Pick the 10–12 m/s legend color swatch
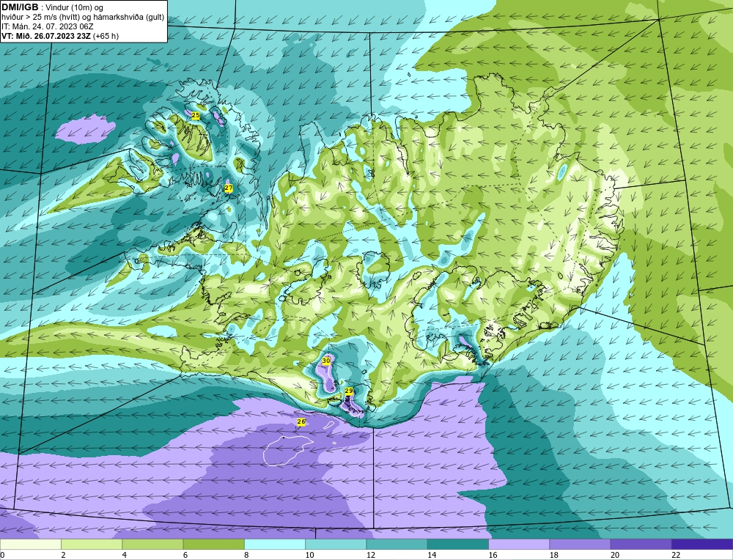Screen dimensions: 733x560 point(336,545)
